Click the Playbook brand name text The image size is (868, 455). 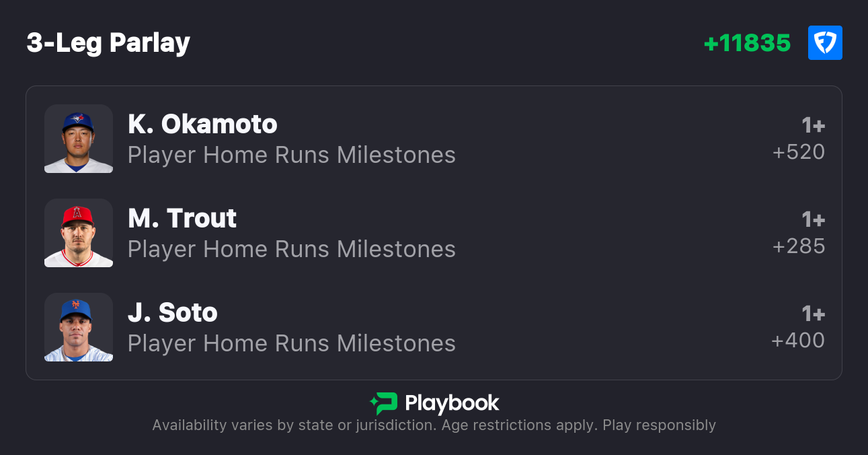pos(452,403)
